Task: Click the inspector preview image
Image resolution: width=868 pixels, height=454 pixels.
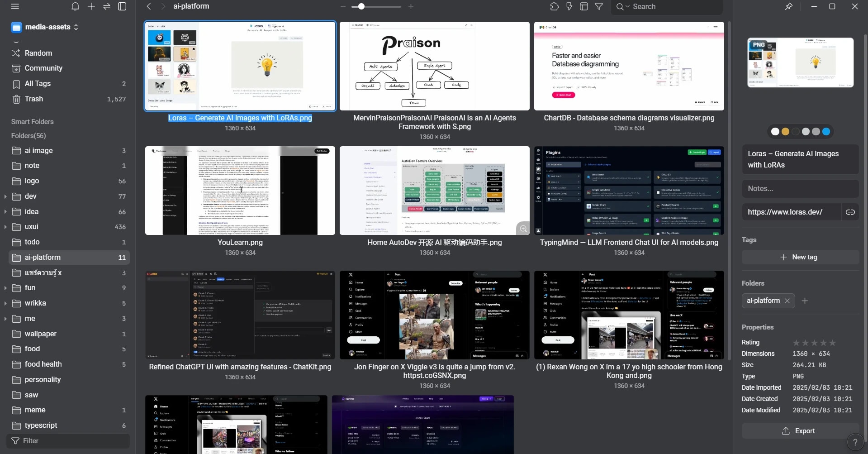Action: [800, 62]
